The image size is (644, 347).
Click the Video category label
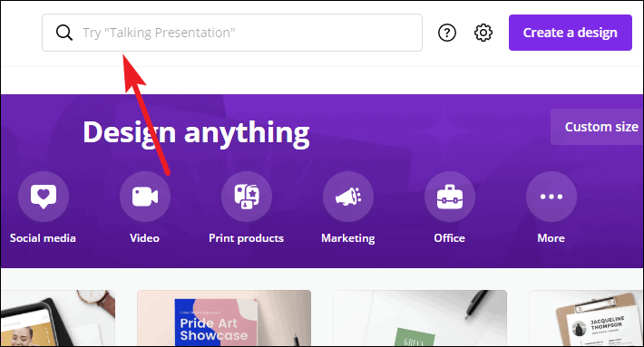tap(144, 238)
